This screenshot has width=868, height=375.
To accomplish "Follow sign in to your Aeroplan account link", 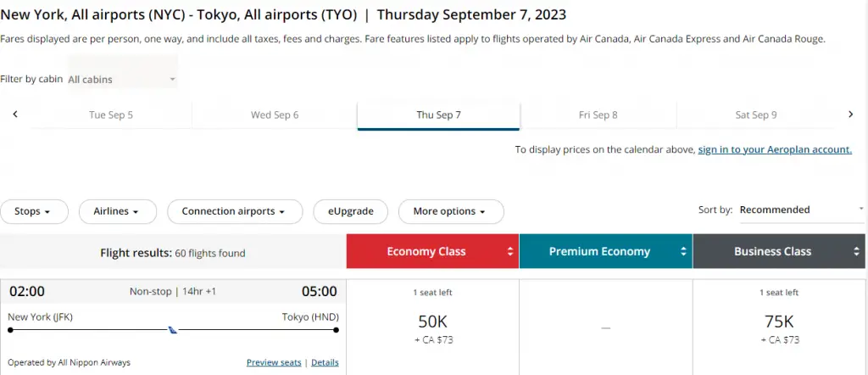I will pos(775,149).
